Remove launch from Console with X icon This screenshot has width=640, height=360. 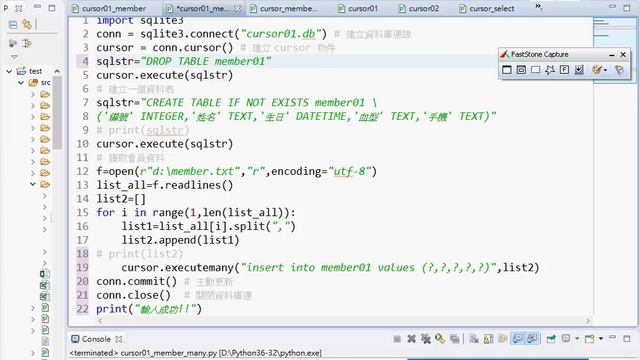coord(411,339)
